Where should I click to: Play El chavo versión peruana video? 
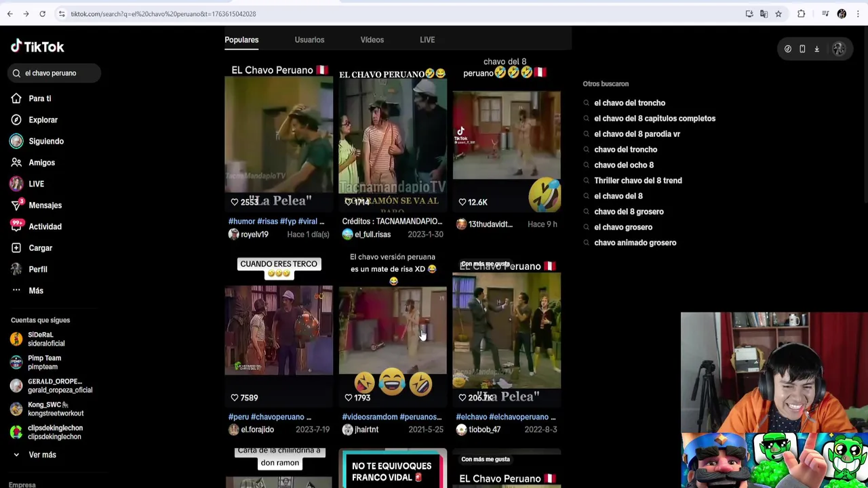[x=393, y=330]
